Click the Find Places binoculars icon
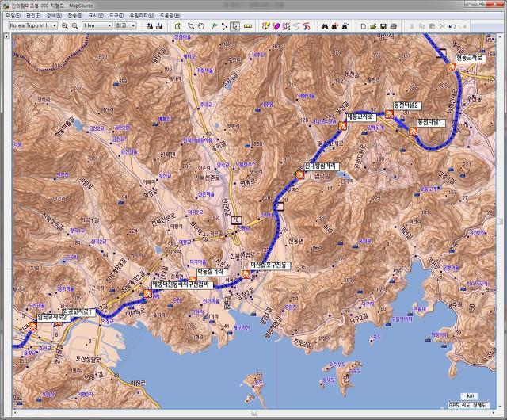 pyautogui.click(x=325, y=26)
